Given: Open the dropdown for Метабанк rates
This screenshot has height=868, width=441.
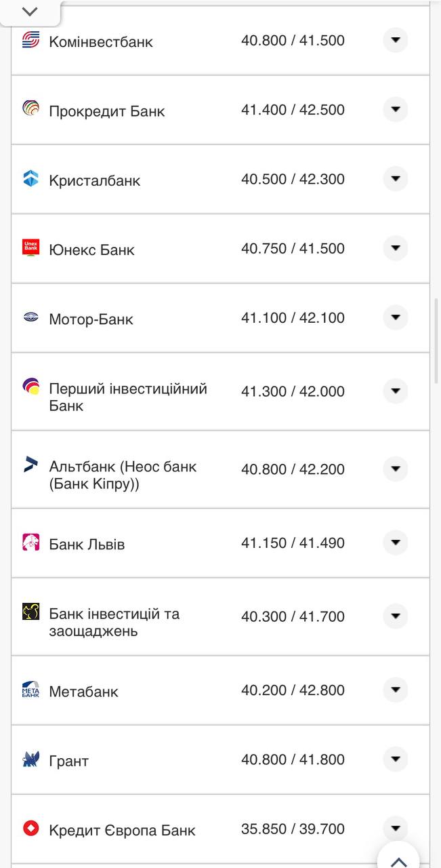Looking at the screenshot, I should [395, 690].
